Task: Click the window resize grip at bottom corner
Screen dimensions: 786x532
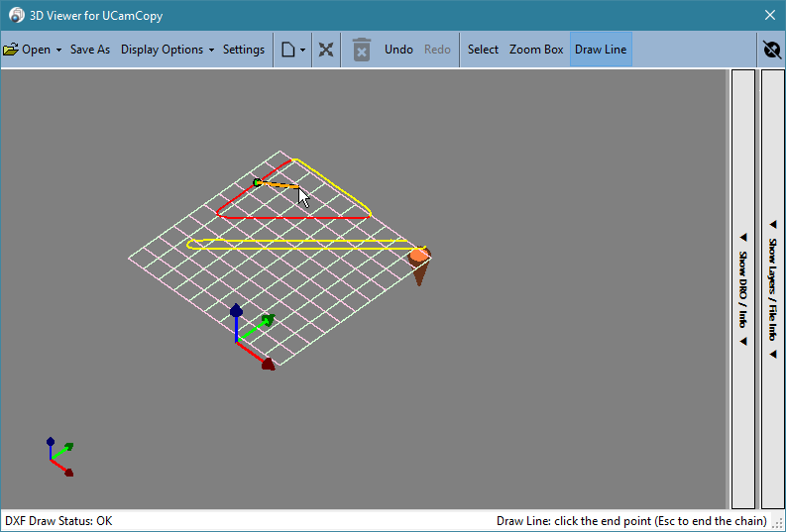Action: point(779,524)
